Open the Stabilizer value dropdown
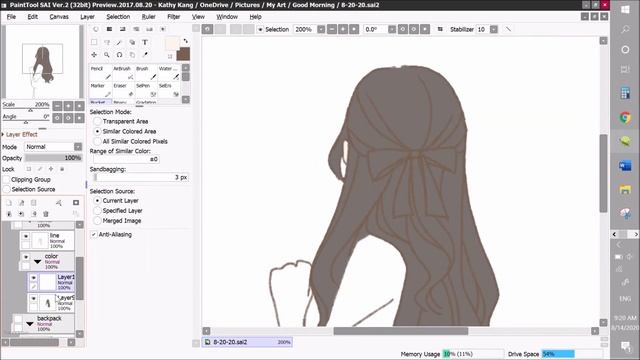640x360 pixels. pyautogui.click(x=494, y=29)
